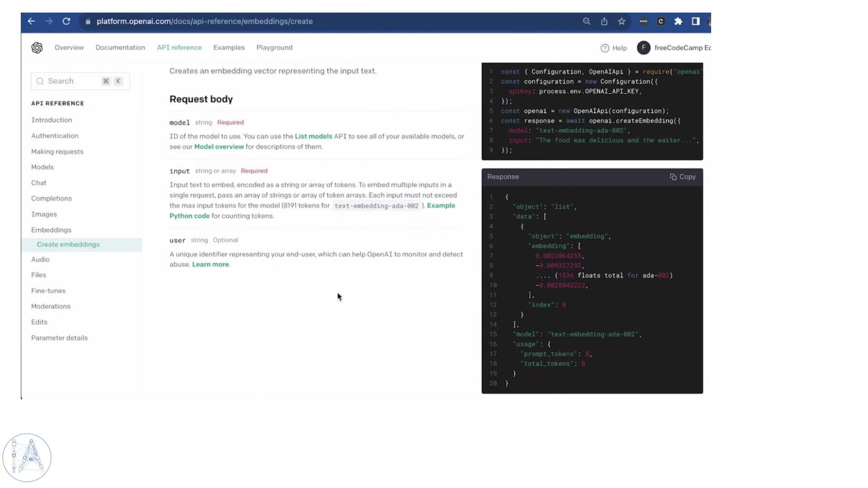
Task: Focus the sidebar Search field
Action: pos(80,81)
